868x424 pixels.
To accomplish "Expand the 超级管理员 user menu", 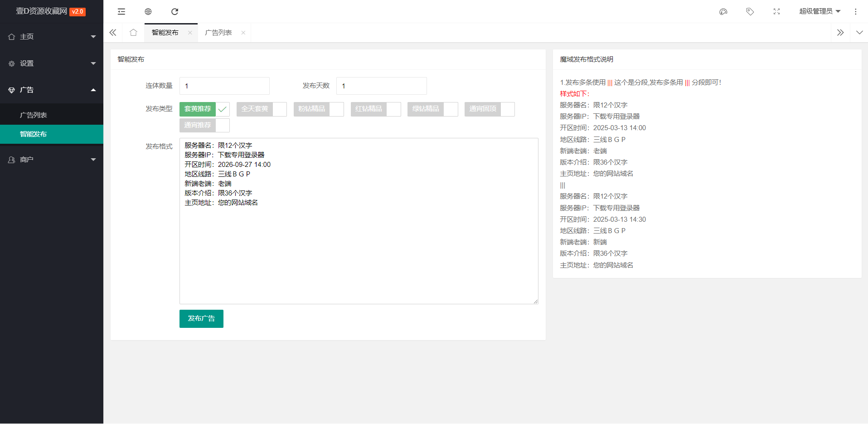I will [820, 11].
